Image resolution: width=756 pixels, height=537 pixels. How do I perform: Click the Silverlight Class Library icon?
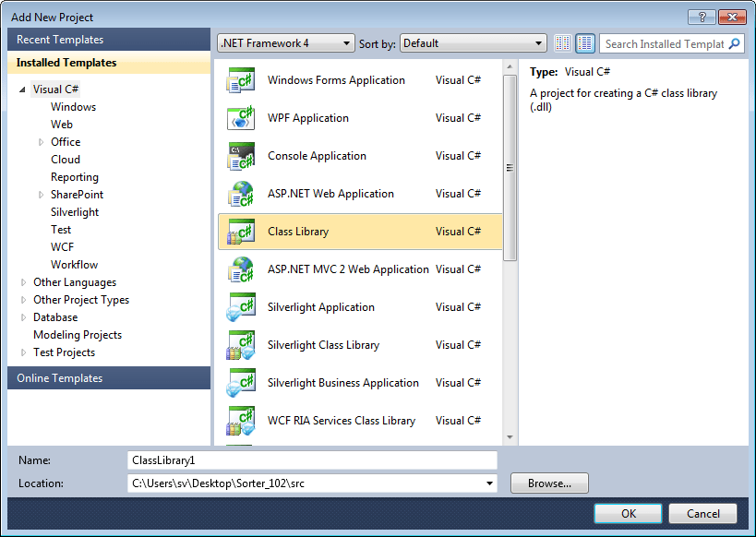(x=241, y=344)
